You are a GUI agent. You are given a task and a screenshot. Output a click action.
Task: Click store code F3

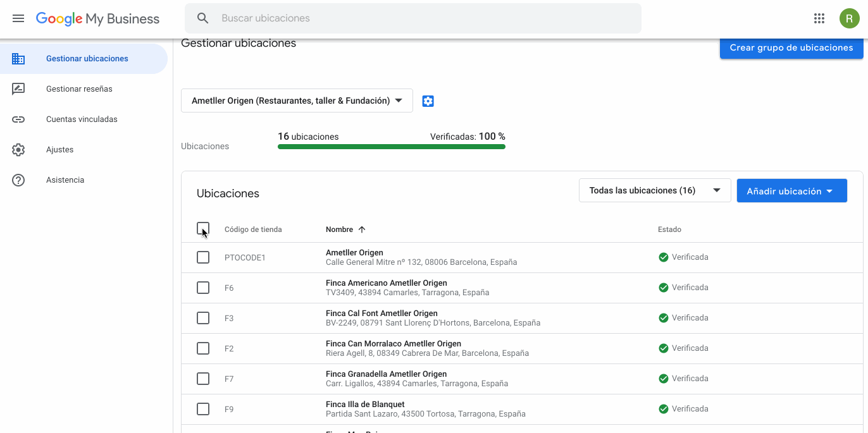[x=229, y=319]
